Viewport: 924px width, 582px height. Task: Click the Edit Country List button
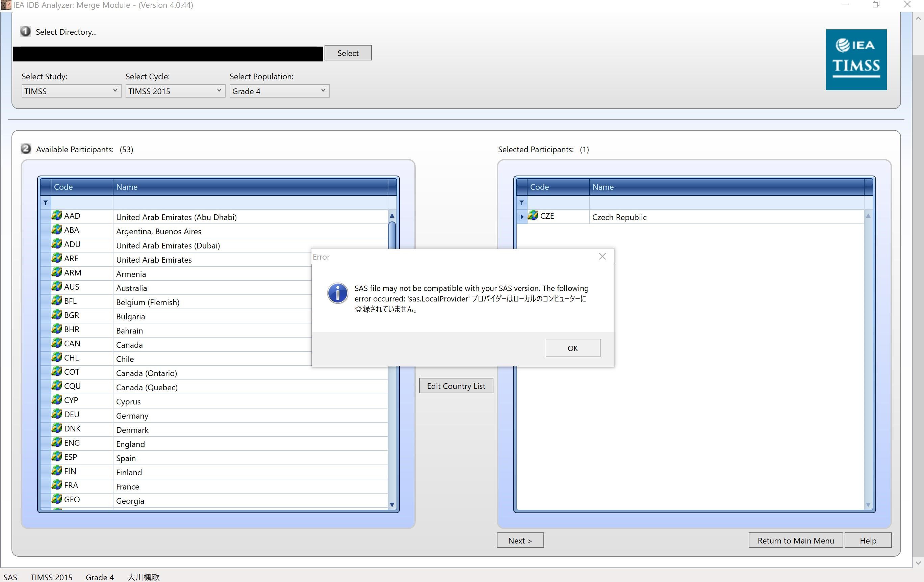click(456, 386)
